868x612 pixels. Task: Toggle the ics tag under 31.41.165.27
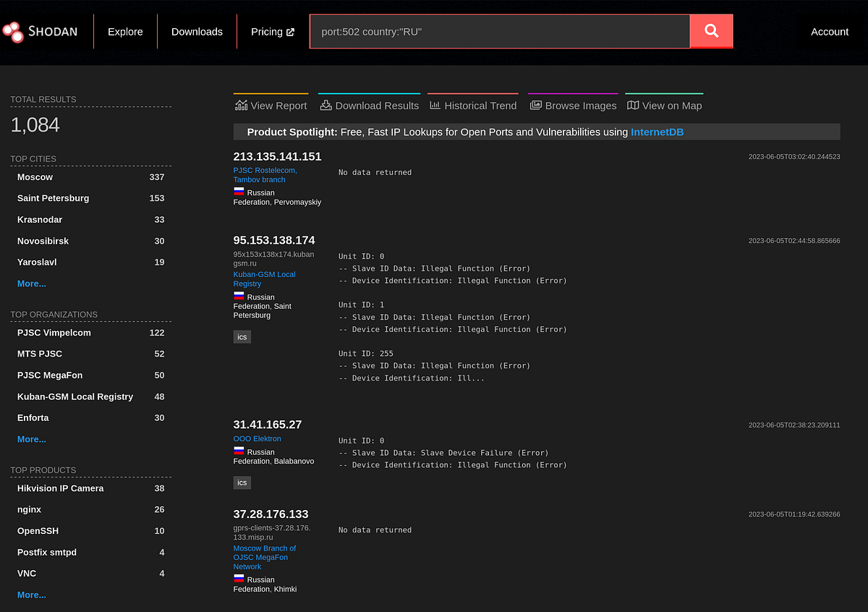coord(242,483)
